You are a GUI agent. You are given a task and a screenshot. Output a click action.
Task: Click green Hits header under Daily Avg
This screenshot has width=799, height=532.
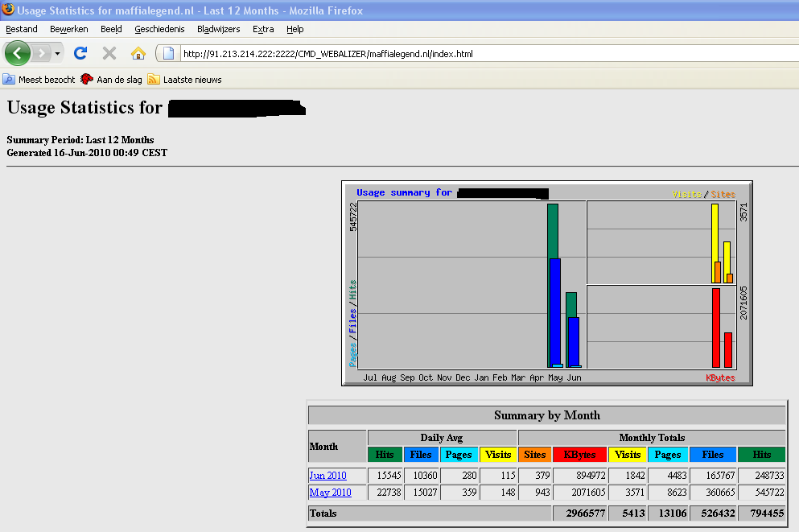coord(385,455)
